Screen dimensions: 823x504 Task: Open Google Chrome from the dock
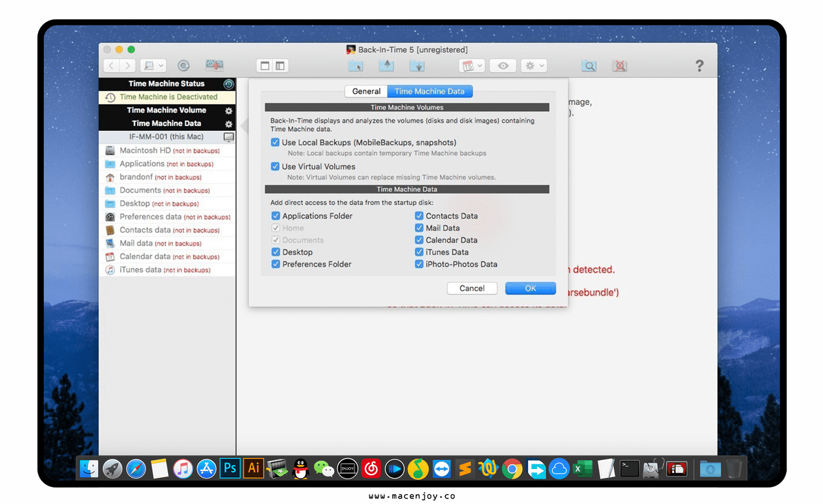click(512, 468)
